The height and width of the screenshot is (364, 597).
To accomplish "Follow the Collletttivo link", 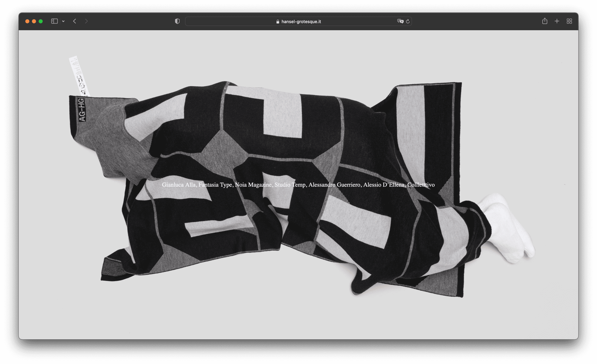I will tap(421, 185).
